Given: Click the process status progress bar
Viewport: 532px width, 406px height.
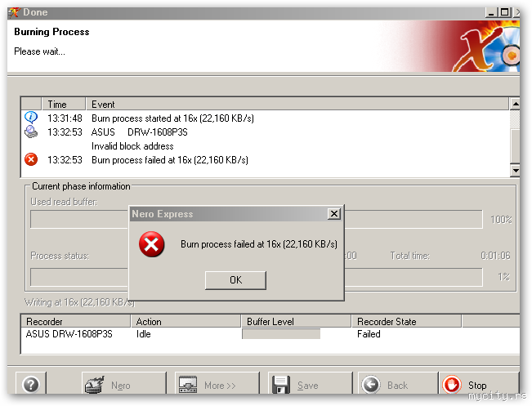Looking at the screenshot, I should pyautogui.click(x=256, y=277).
